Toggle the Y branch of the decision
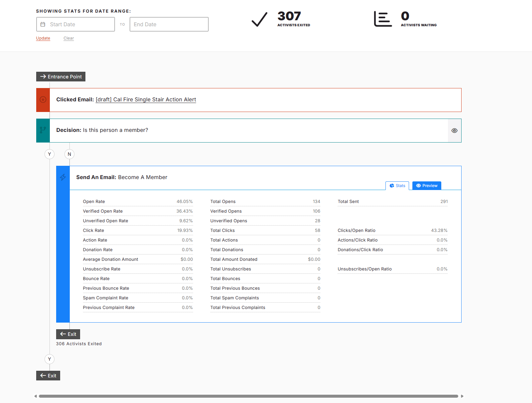The width and height of the screenshot is (532, 403). [x=49, y=154]
